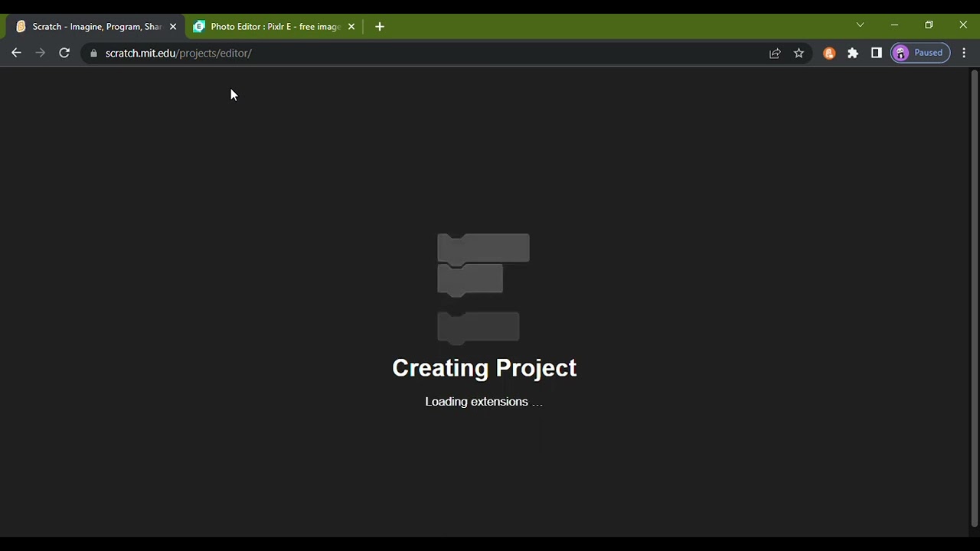Expand the tab search dropdown
The width and height of the screenshot is (980, 551).
tap(860, 25)
